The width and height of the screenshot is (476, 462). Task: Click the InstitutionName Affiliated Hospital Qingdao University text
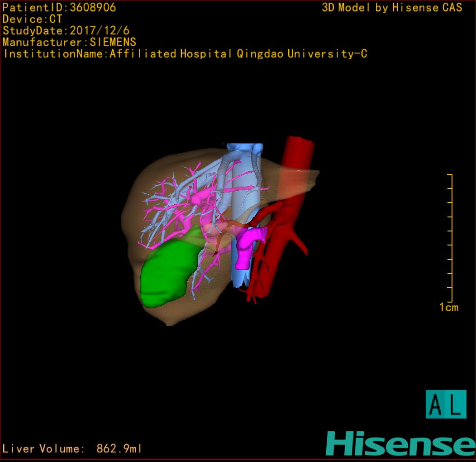(x=185, y=54)
